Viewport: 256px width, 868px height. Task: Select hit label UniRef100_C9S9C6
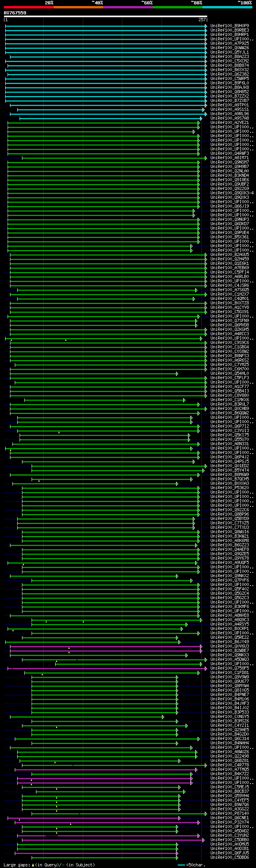click(x=230, y=342)
